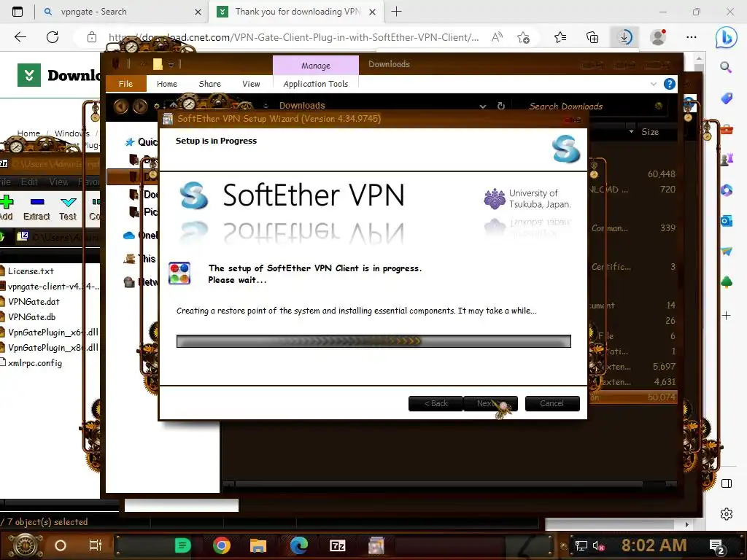This screenshot has width=747, height=560.
Task: Click Size column header
Action: (x=650, y=132)
